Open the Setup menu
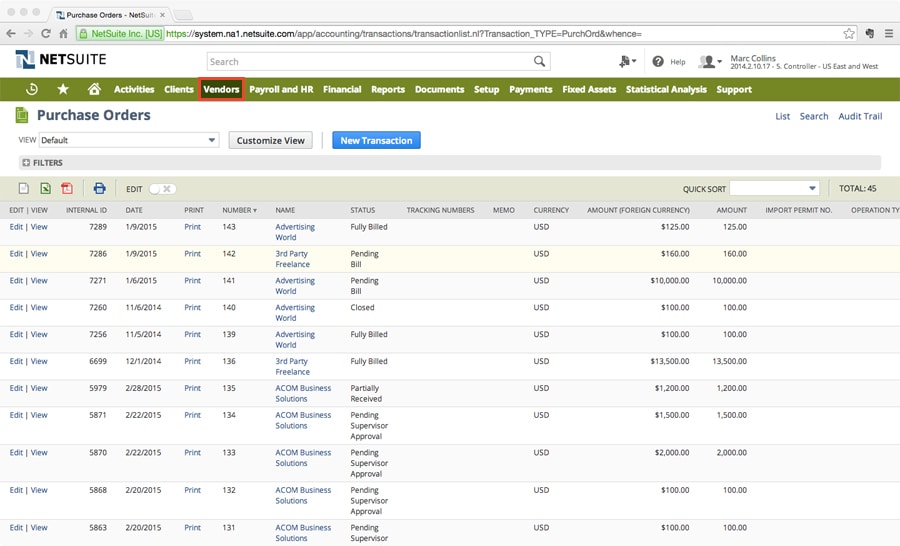The image size is (900, 546). click(487, 89)
